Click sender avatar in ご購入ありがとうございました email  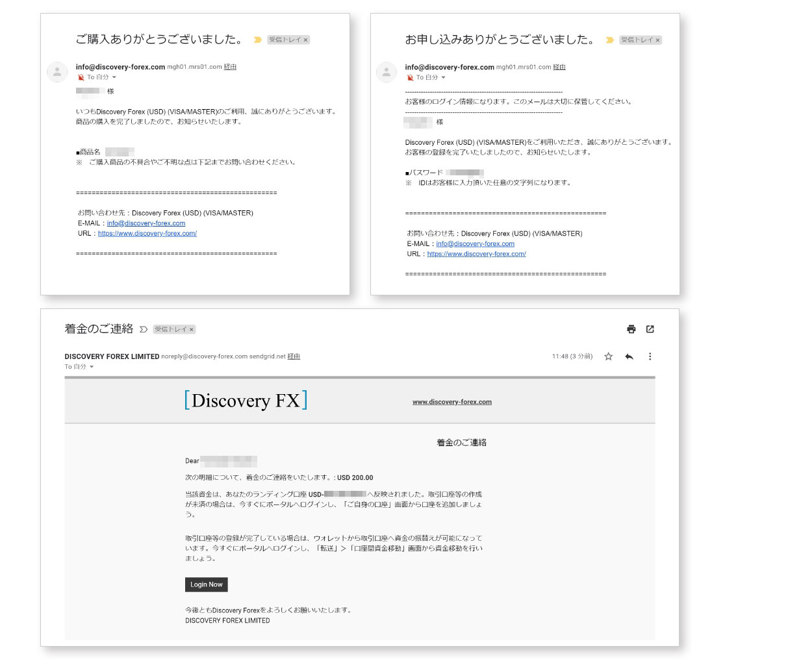click(57, 72)
